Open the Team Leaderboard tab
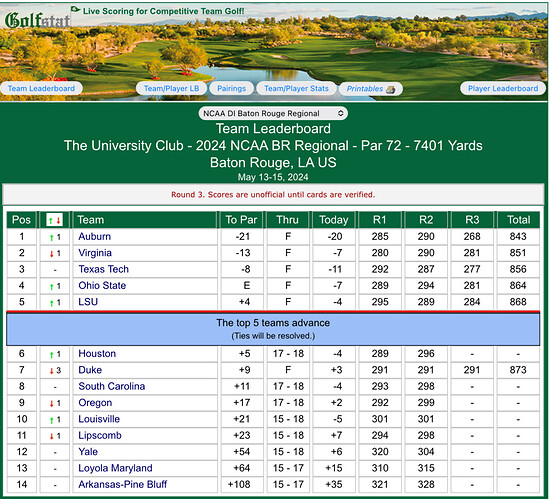Viewport: 549px width, 499px height. pyautogui.click(x=41, y=88)
